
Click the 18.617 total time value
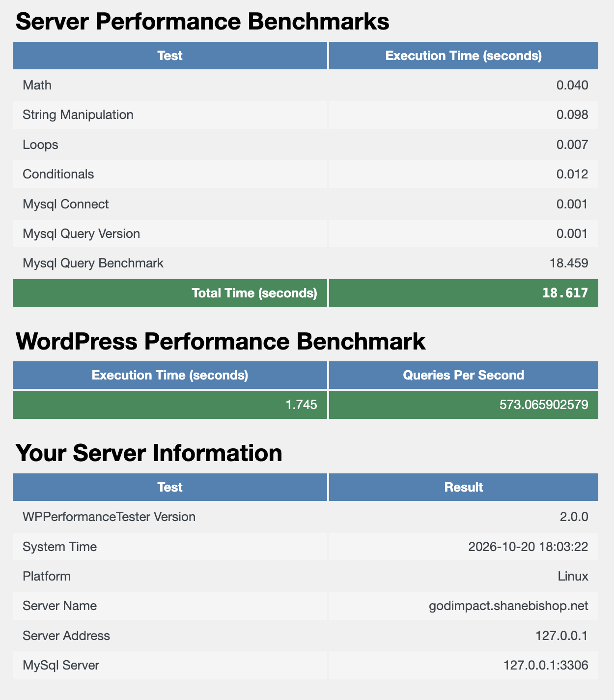[565, 293]
